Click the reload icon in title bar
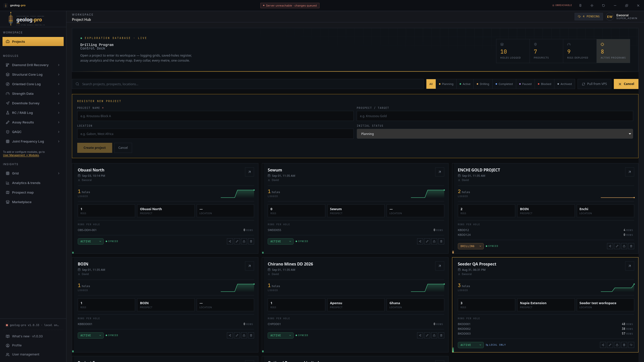 pos(603,6)
